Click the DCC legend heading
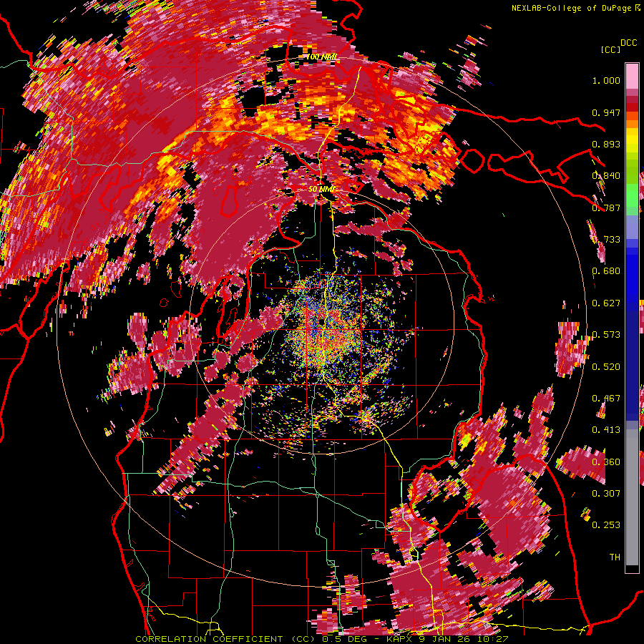The width and height of the screenshot is (644, 644). [628, 43]
